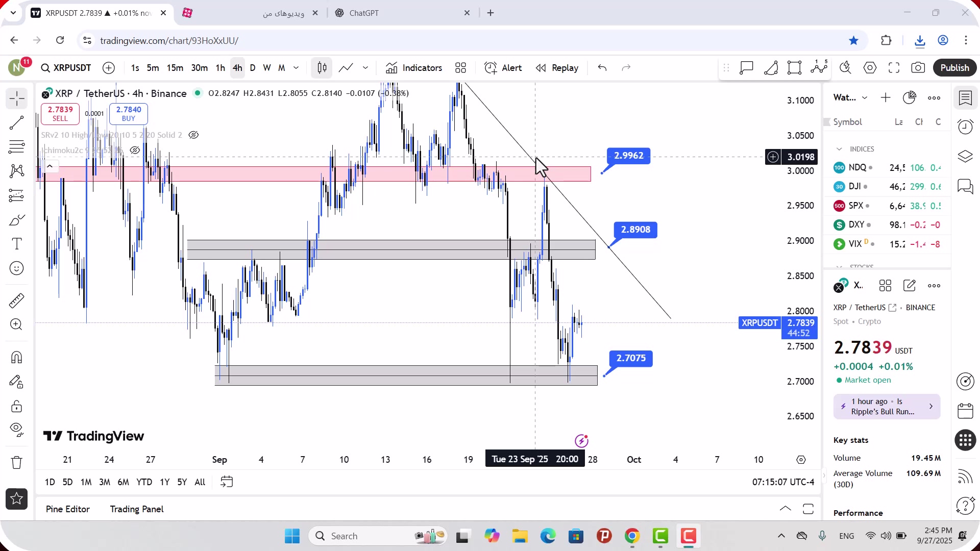Image resolution: width=980 pixels, height=551 pixels.
Task: Start bar Replay mode
Action: click(557, 68)
